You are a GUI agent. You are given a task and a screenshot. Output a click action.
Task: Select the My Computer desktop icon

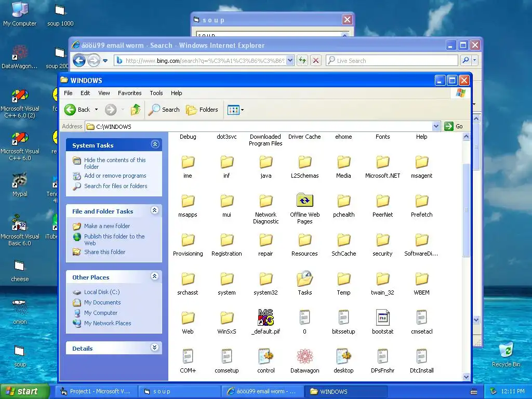click(20, 9)
